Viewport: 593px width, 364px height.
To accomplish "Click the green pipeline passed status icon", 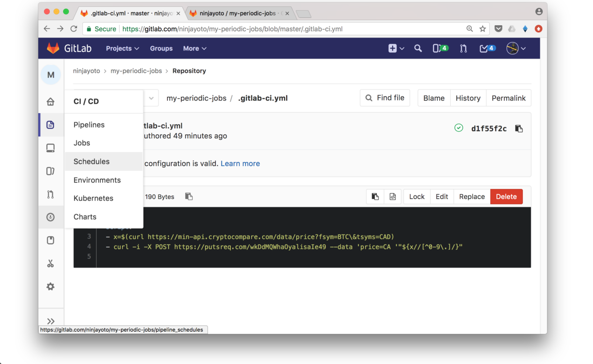I will pos(458,128).
